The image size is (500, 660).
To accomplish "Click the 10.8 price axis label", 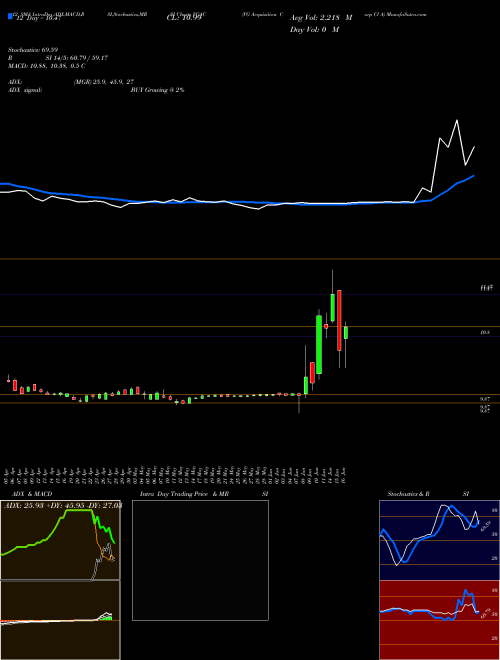I will (484, 332).
